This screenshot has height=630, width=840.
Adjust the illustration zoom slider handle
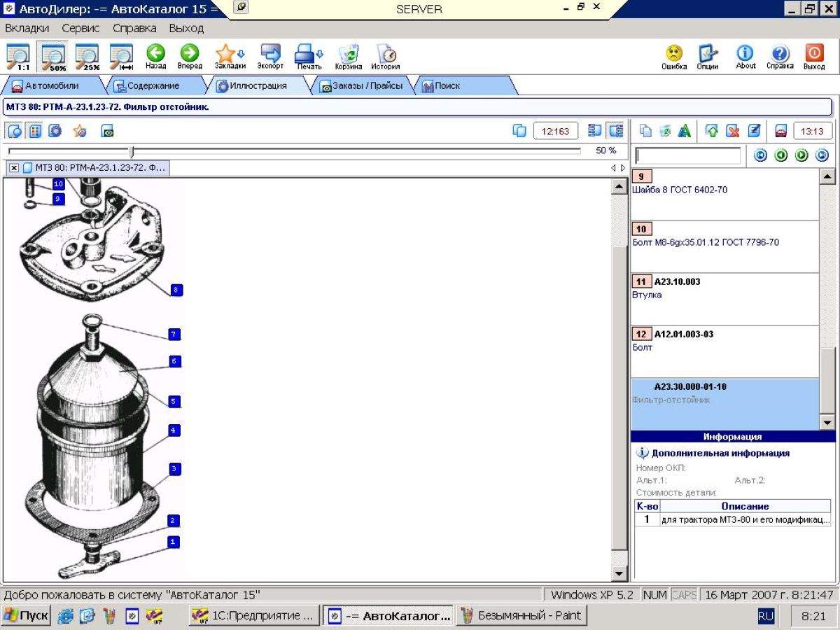coord(131,151)
